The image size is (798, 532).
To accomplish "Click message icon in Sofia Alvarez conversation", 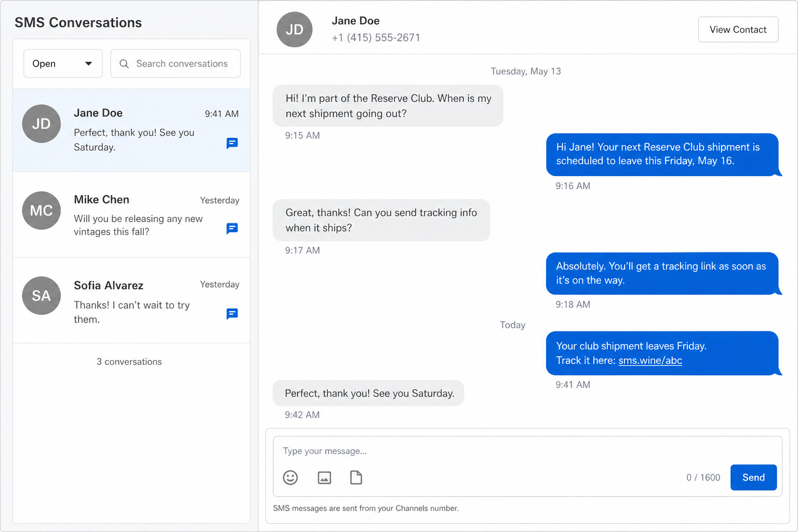I will coord(232,314).
